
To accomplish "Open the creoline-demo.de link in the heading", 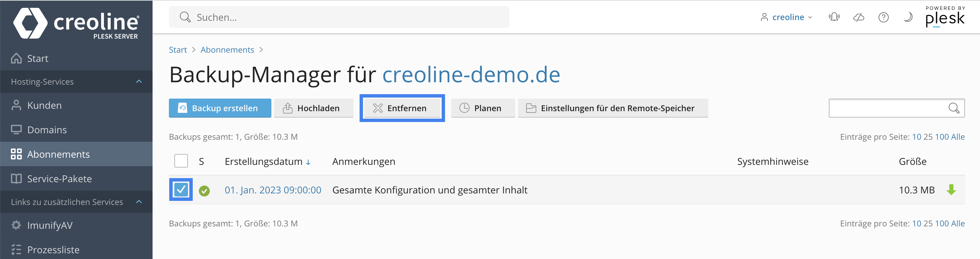I will [471, 74].
